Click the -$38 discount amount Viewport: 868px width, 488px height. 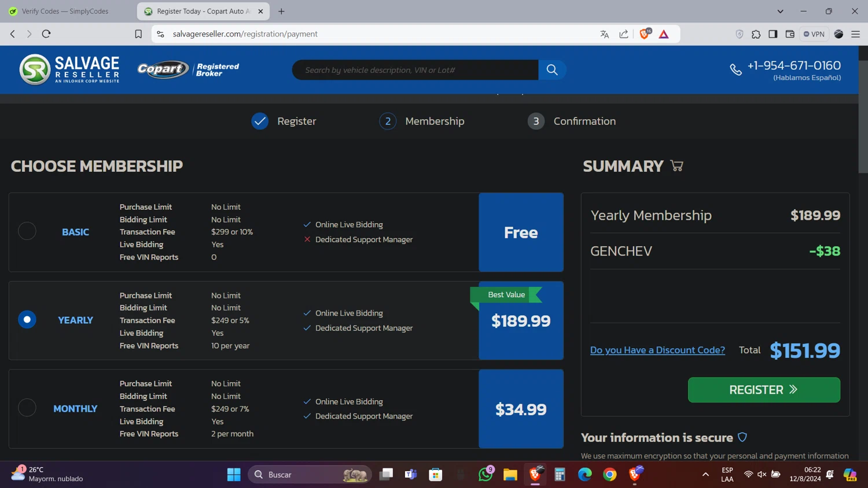[x=825, y=251]
